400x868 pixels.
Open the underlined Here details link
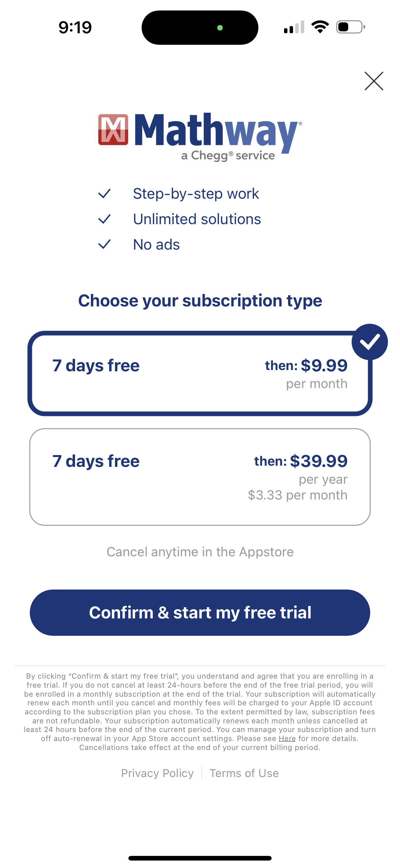click(287, 738)
